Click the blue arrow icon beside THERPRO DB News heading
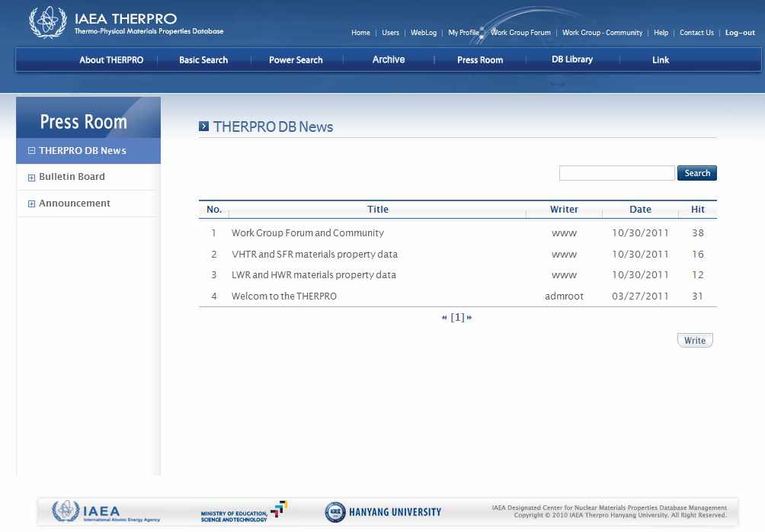765x532 pixels. pyautogui.click(x=203, y=127)
